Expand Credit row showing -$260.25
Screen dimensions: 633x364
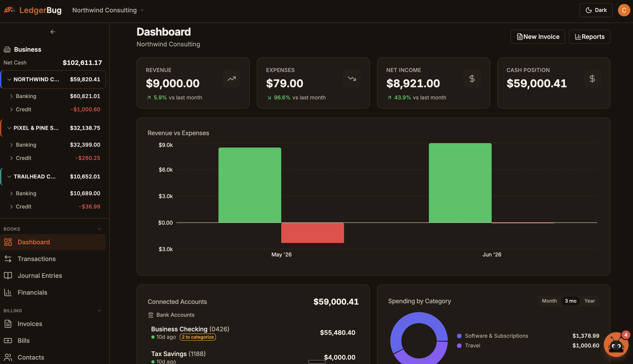click(11, 158)
